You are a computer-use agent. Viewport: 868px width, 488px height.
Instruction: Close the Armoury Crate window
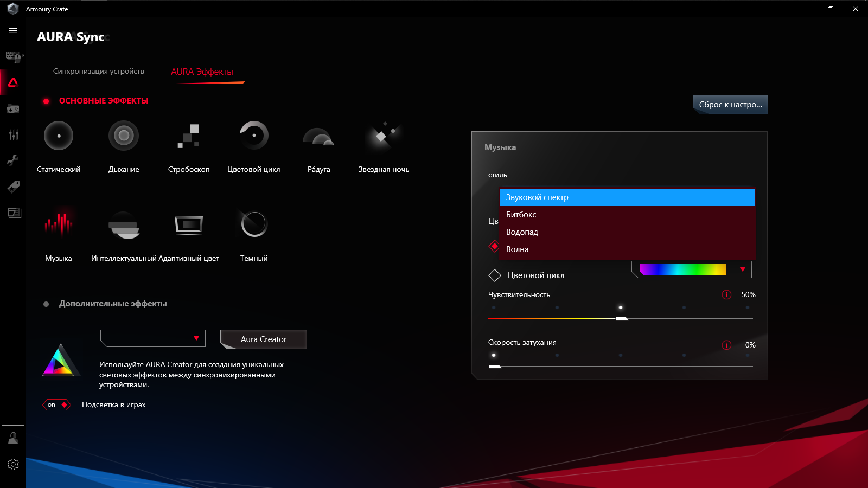pos(856,9)
